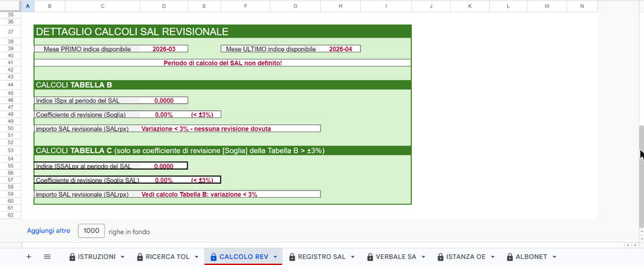This screenshot has width=644, height=265.
Task: Click the 'Aggiungi altre' link
Action: click(48, 231)
